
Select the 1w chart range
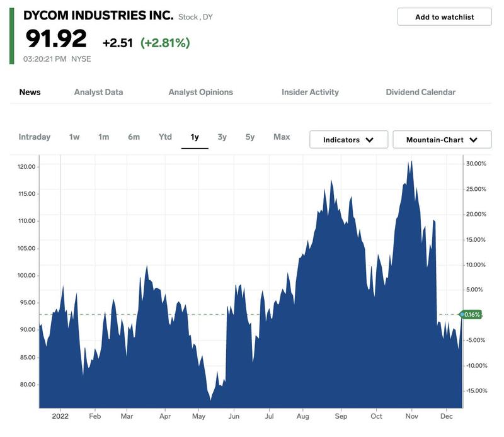point(74,137)
